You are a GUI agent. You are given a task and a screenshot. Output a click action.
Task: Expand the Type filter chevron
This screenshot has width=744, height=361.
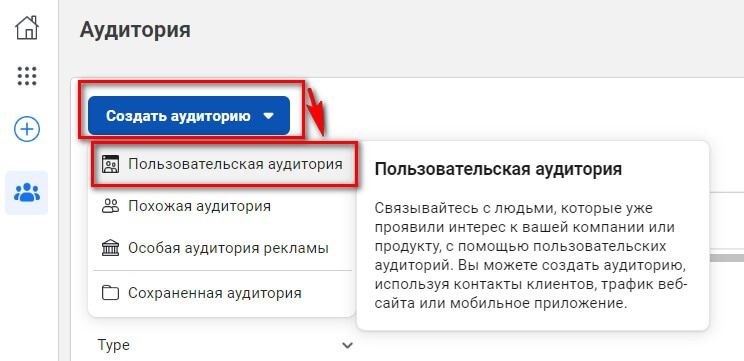point(348,345)
